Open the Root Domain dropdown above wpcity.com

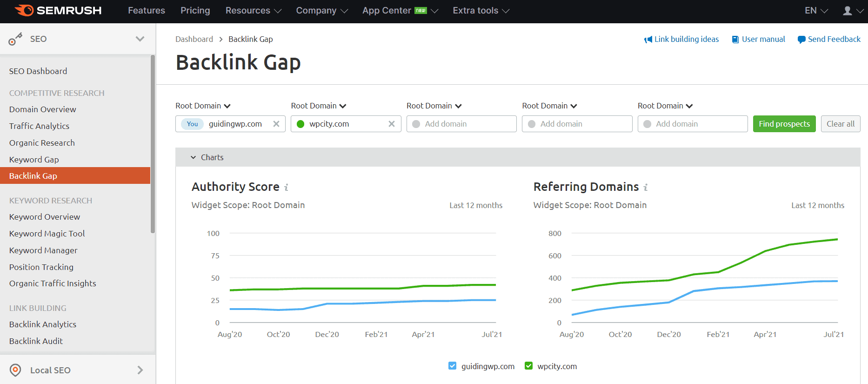(319, 106)
